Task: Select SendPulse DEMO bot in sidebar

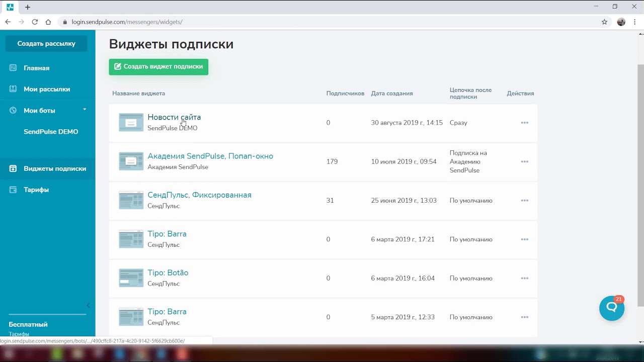Action: [51, 132]
